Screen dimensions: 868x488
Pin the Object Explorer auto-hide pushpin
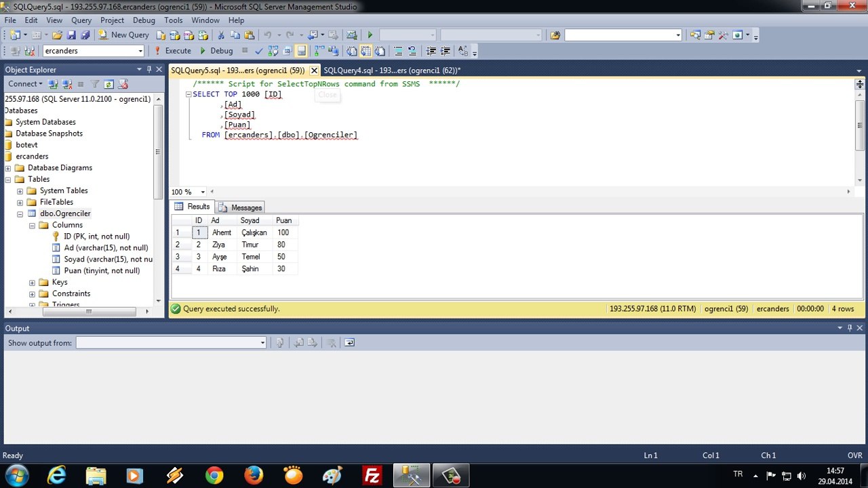click(149, 69)
